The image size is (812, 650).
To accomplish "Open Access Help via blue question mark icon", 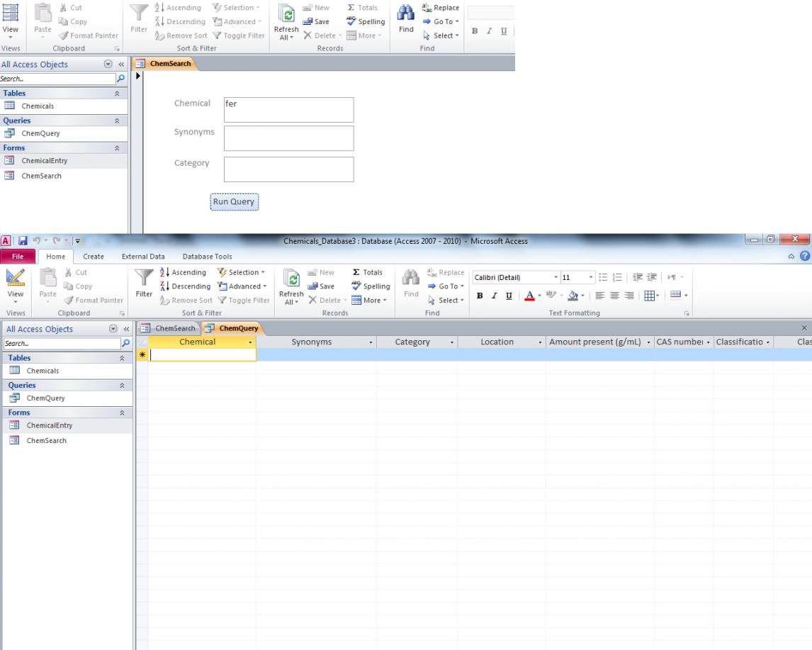I will coord(805,256).
